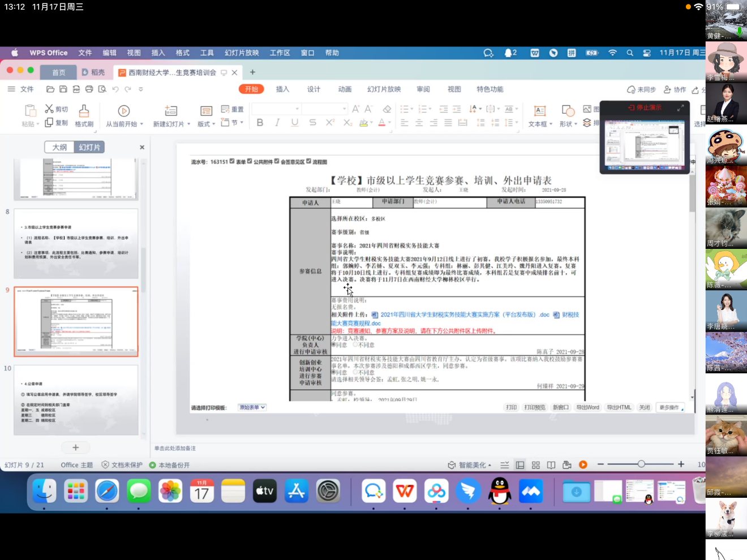747x560 pixels.
Task: Expand the 从当前开始 dropdown arrow
Action: click(x=141, y=124)
